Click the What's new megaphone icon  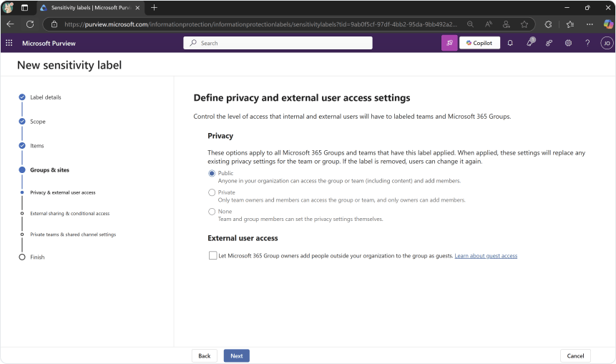pyautogui.click(x=531, y=42)
